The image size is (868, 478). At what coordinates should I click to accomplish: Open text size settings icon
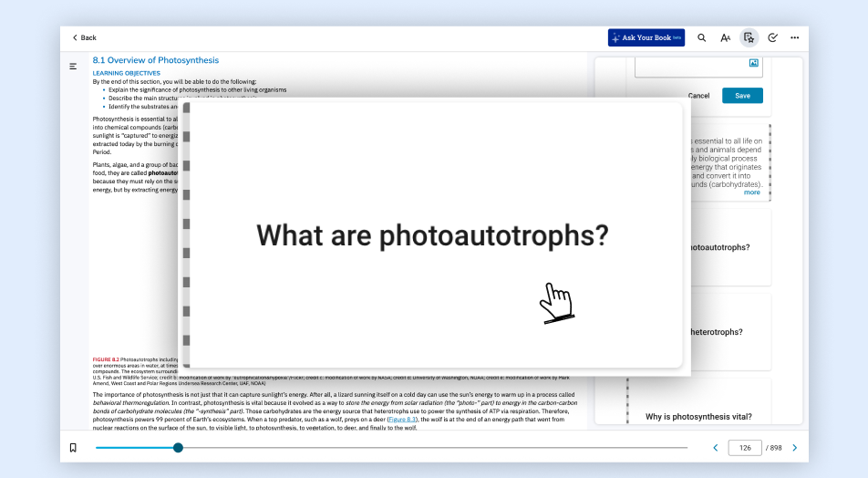pyautogui.click(x=725, y=37)
